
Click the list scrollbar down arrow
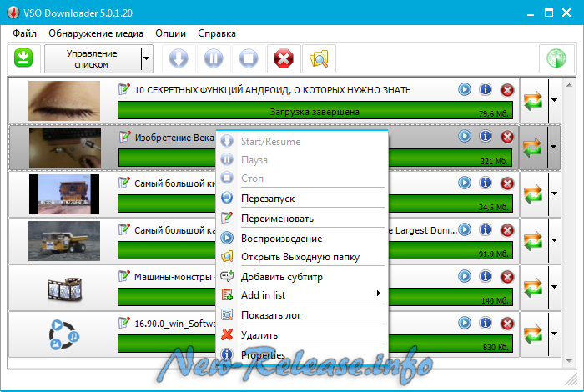pyautogui.click(x=569, y=360)
